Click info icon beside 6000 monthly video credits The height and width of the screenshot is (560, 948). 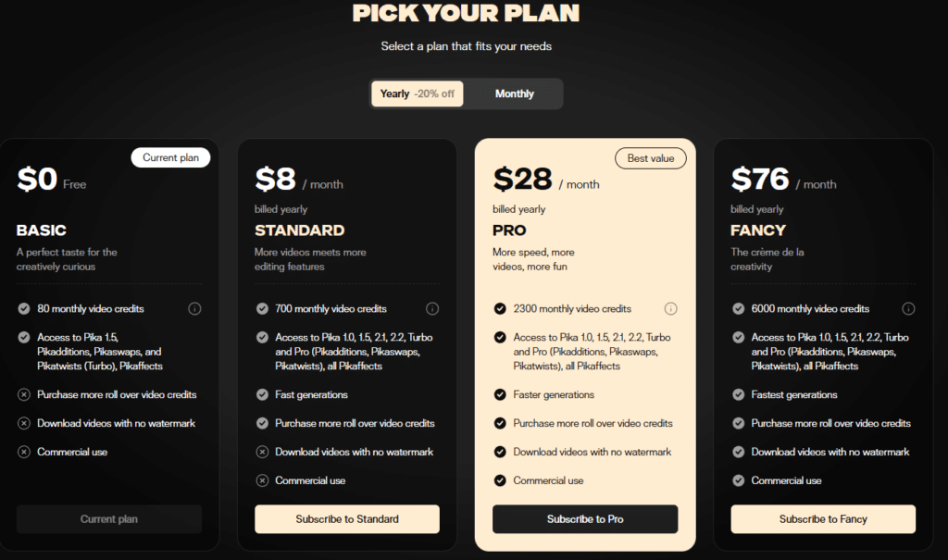click(908, 308)
